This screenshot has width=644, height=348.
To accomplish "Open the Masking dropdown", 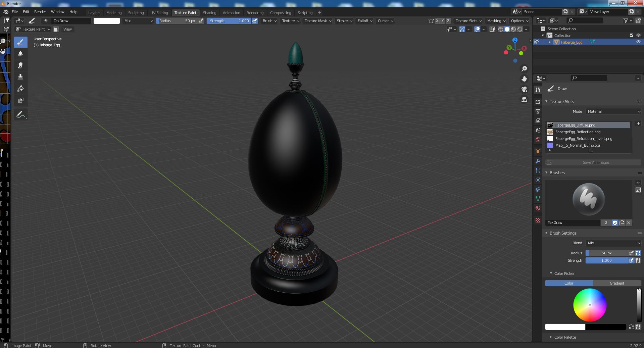I will pyautogui.click(x=496, y=21).
